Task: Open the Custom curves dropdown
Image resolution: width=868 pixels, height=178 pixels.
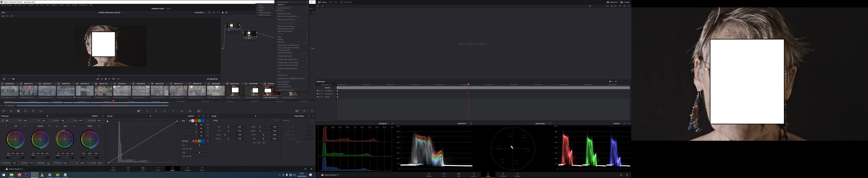Action: (192, 116)
